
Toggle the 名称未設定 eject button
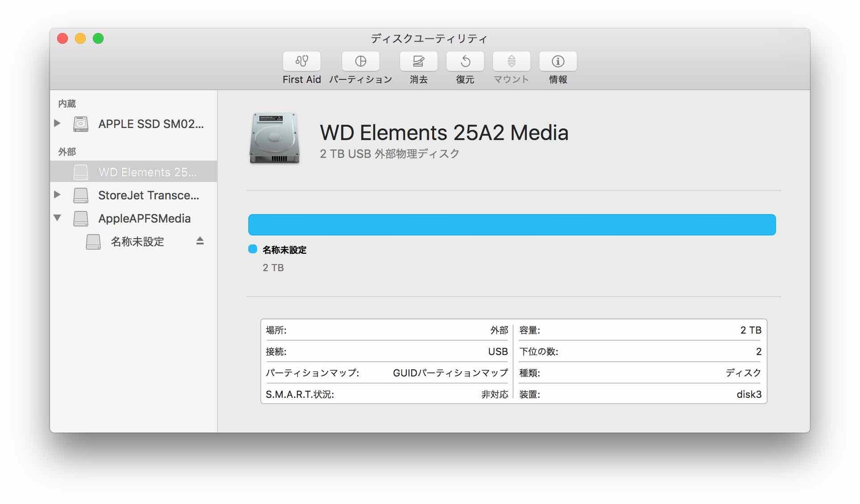[201, 242]
